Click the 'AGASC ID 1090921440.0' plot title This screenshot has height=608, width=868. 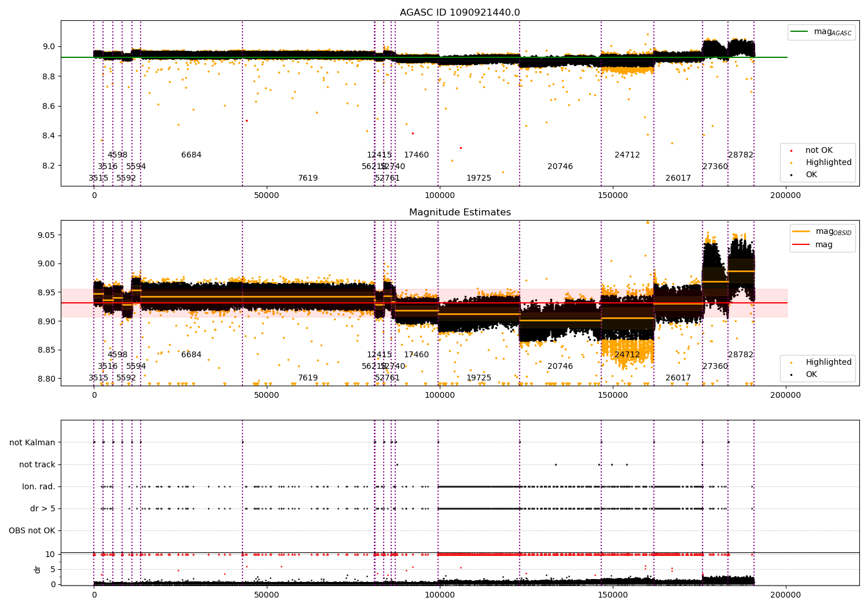(459, 13)
